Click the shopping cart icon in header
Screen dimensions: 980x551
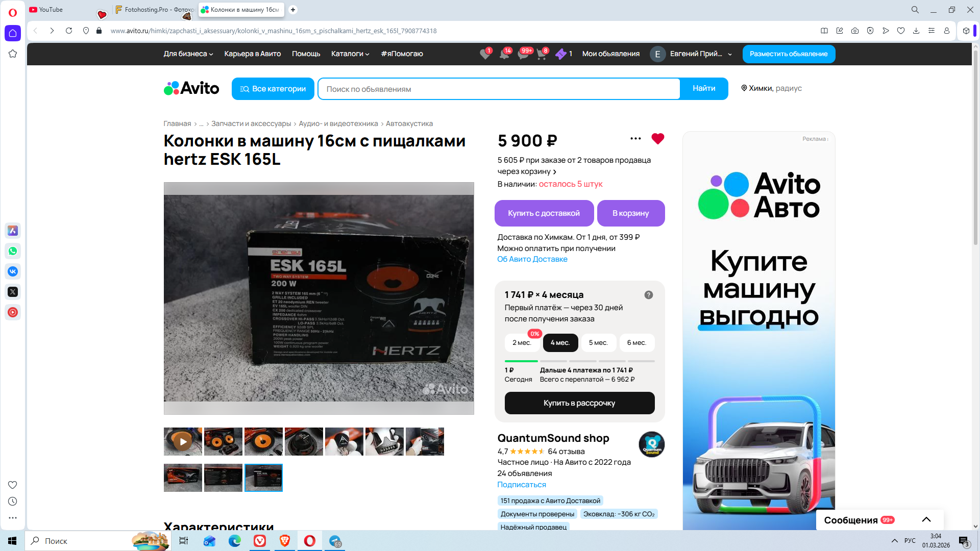(541, 54)
